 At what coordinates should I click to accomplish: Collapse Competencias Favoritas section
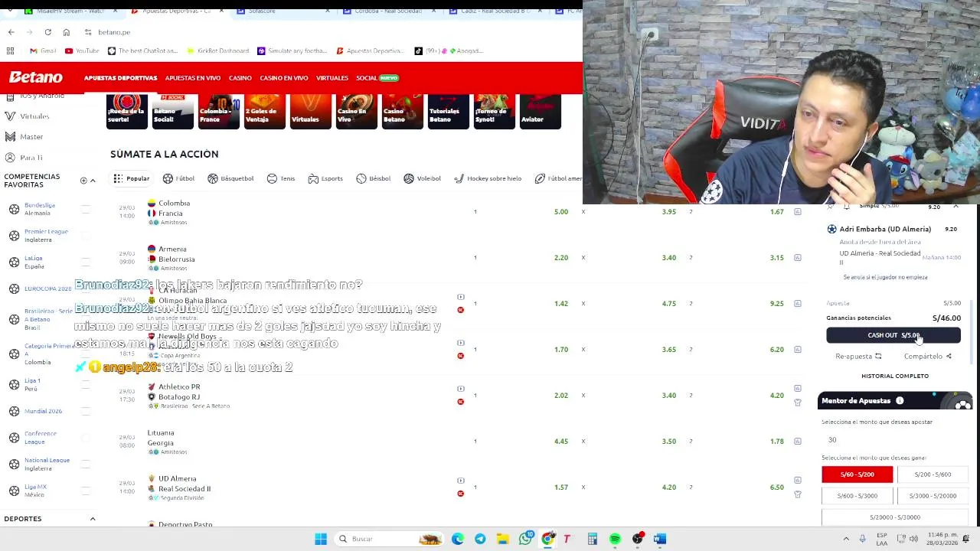coord(93,181)
